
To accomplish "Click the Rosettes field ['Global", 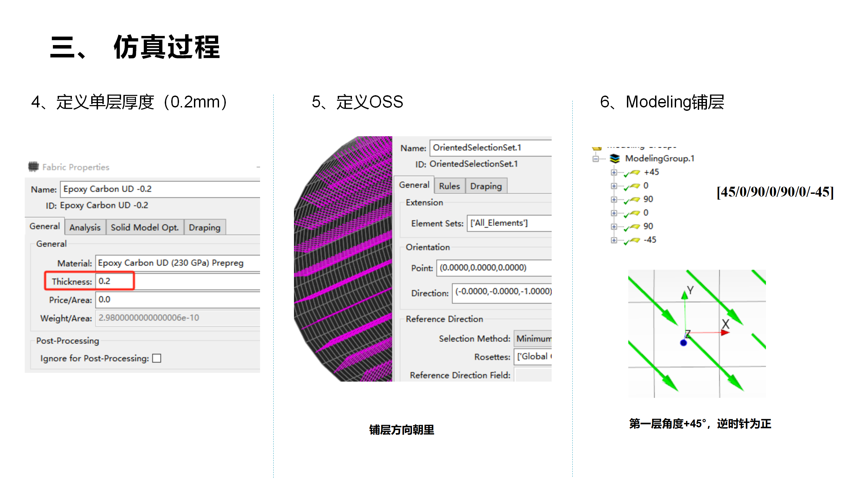I will pyautogui.click(x=533, y=357).
